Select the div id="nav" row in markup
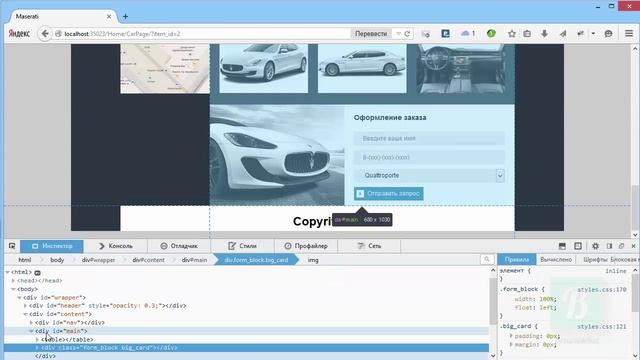 [247, 322]
